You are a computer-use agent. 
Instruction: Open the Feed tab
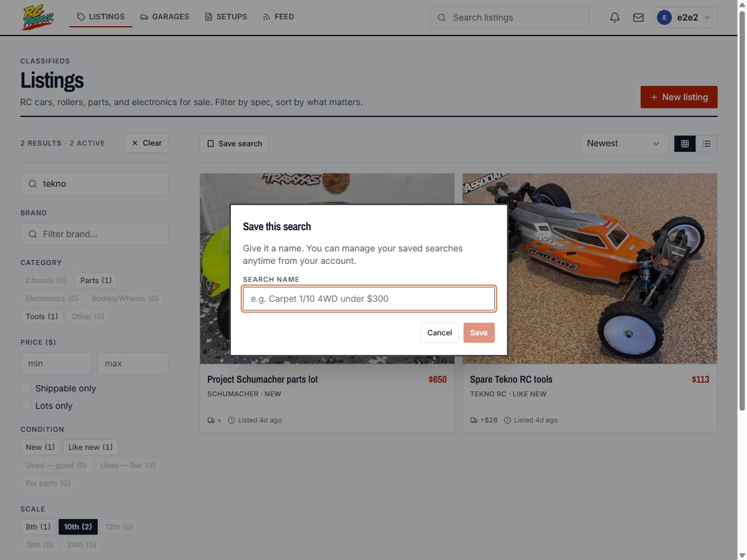click(278, 17)
